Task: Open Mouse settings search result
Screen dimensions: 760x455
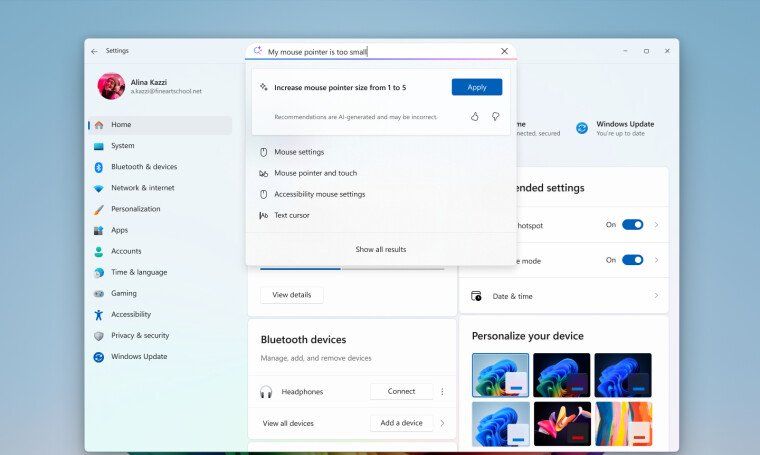Action: point(380,152)
